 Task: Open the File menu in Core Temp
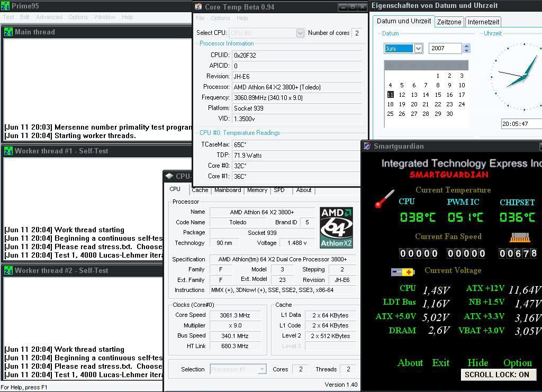pyautogui.click(x=200, y=18)
